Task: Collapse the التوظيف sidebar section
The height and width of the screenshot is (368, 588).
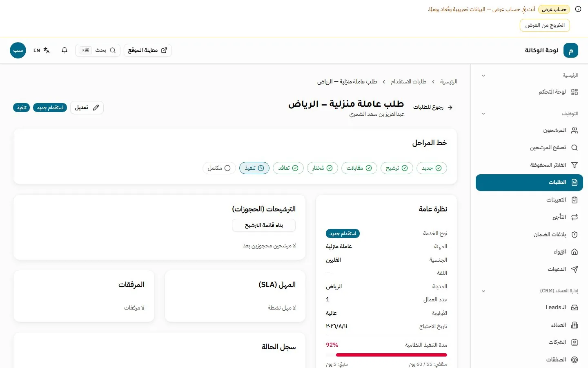Action: tap(483, 114)
